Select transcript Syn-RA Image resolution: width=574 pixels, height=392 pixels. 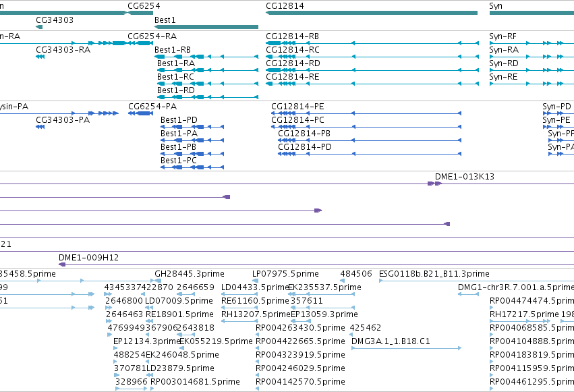click(504, 50)
